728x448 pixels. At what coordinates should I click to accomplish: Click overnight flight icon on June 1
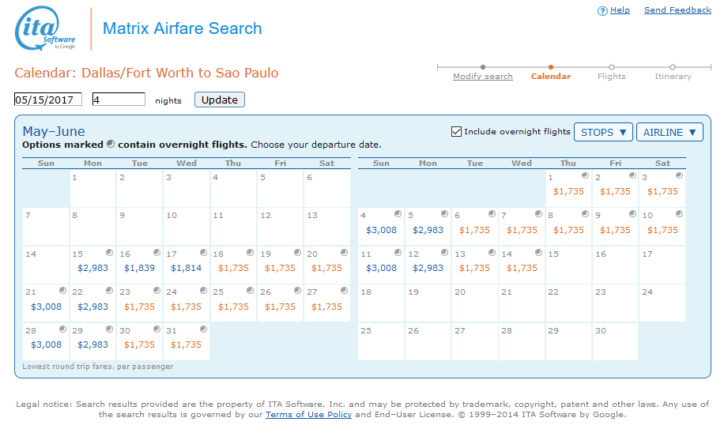[x=585, y=175]
